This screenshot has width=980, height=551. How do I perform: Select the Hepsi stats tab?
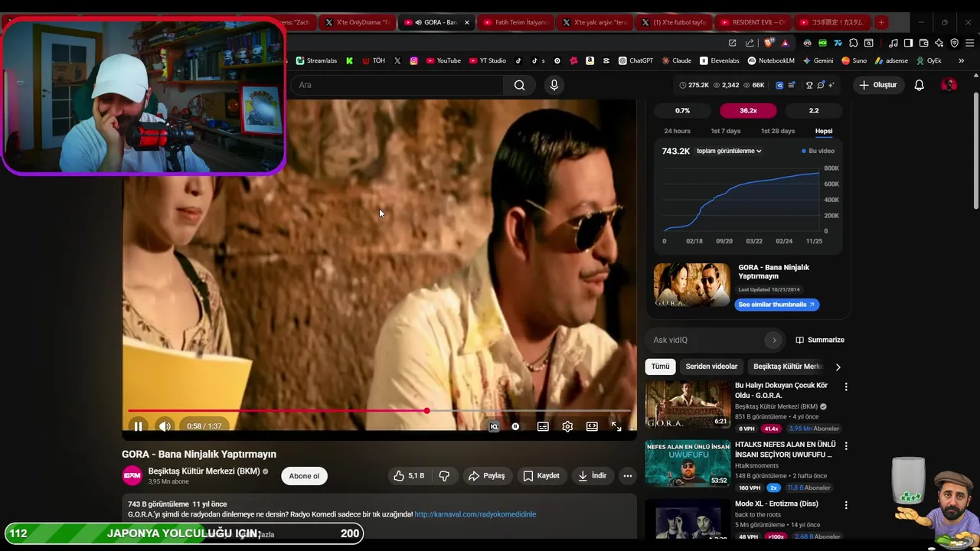[824, 131]
